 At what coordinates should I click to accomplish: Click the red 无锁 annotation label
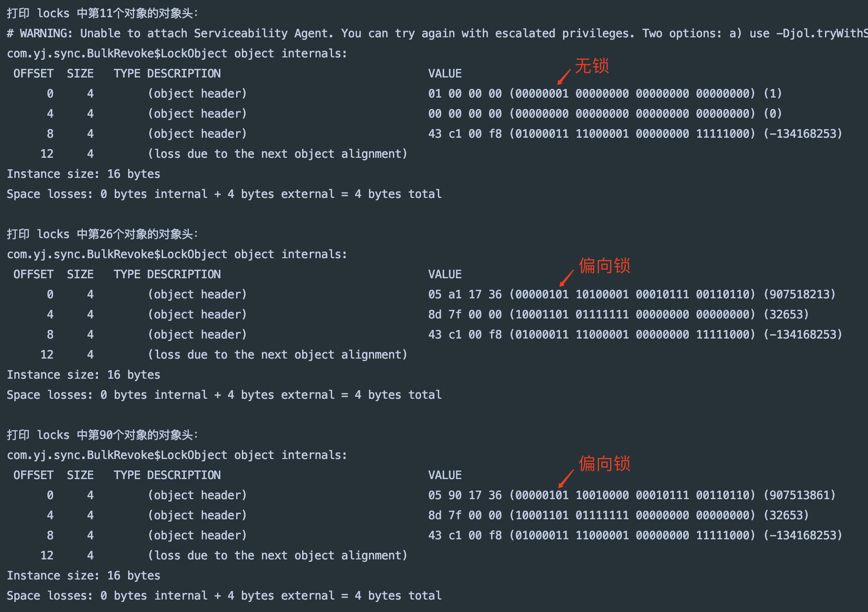click(592, 66)
